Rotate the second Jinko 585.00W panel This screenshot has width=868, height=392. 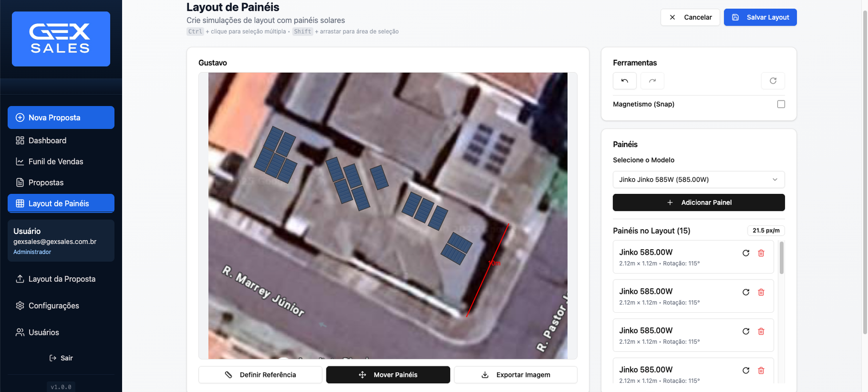point(746,292)
